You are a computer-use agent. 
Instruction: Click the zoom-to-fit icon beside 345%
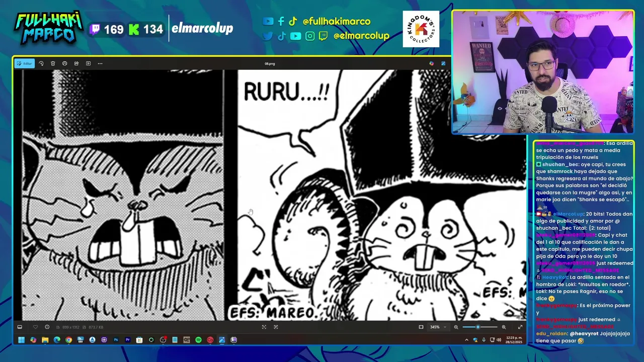click(421, 327)
